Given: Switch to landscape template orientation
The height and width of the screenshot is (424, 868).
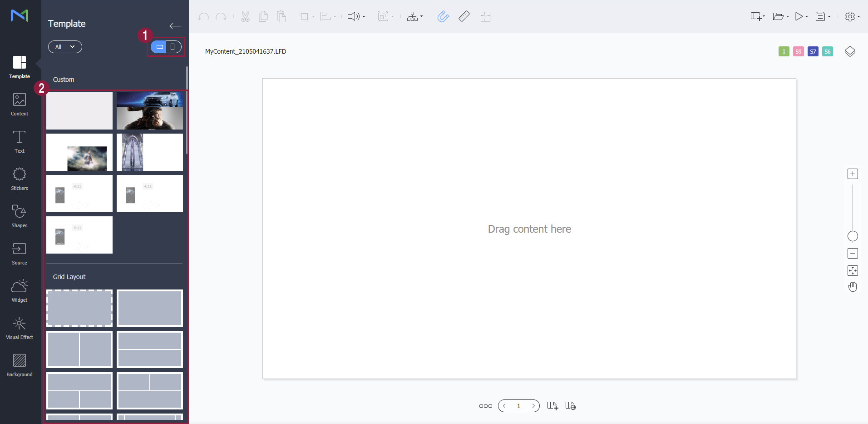Looking at the screenshot, I should pyautogui.click(x=160, y=47).
